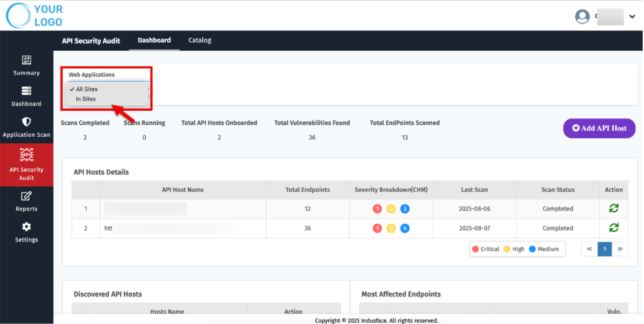This screenshot has height=324, width=644.
Task: Click High yellow legend dot
Action: 507,249
